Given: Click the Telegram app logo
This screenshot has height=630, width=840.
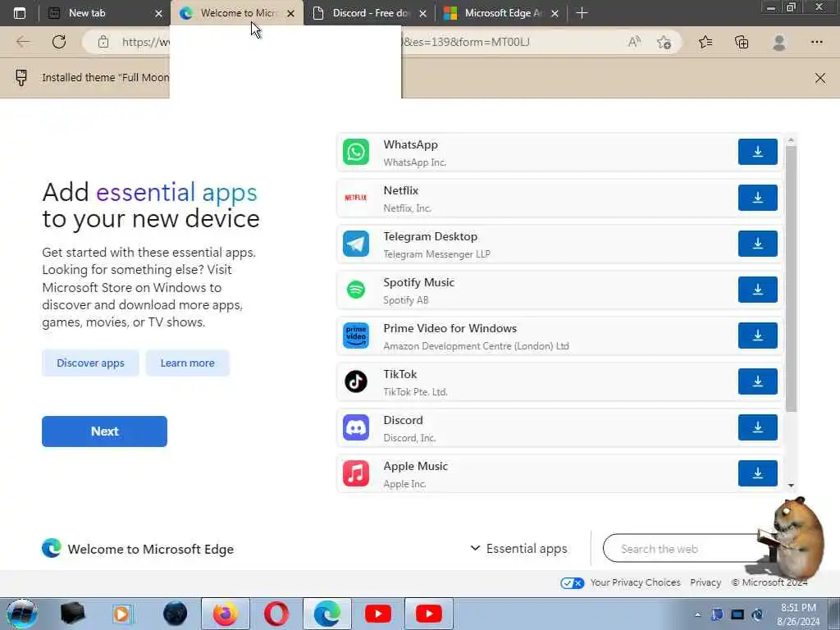Looking at the screenshot, I should 356,244.
